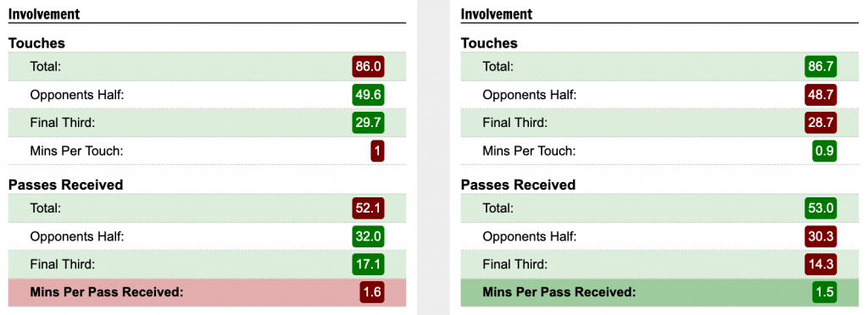Select the green 1.5 badge
The image size is (868, 315).
tap(825, 292)
